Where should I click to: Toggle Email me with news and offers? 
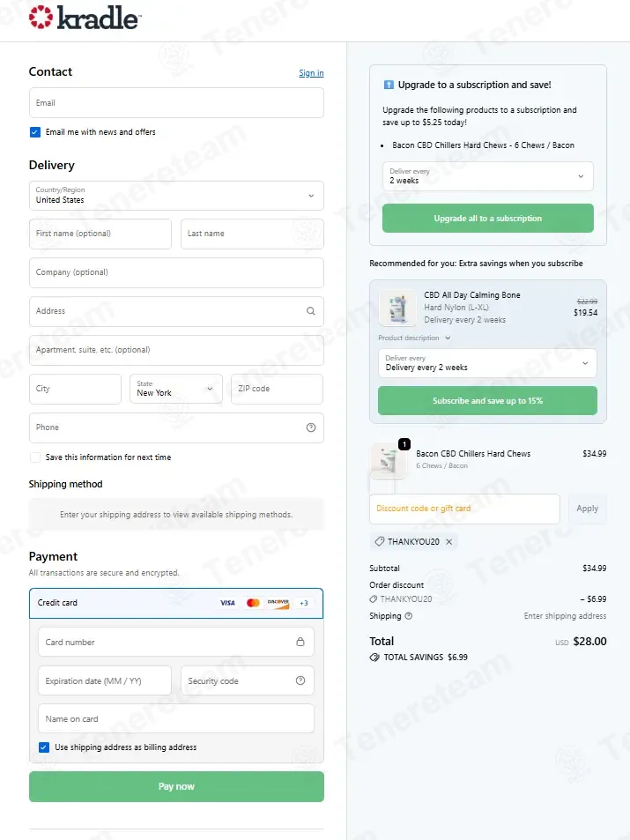pyautogui.click(x=35, y=132)
